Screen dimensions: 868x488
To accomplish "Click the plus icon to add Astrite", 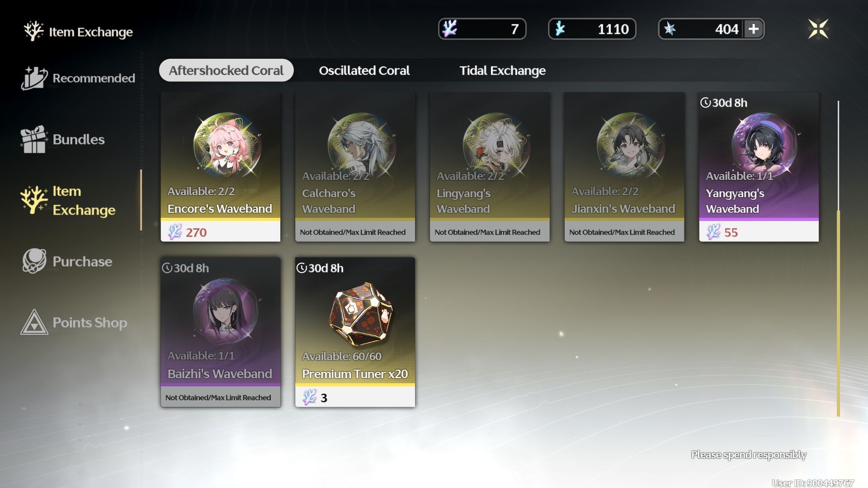I will [753, 29].
